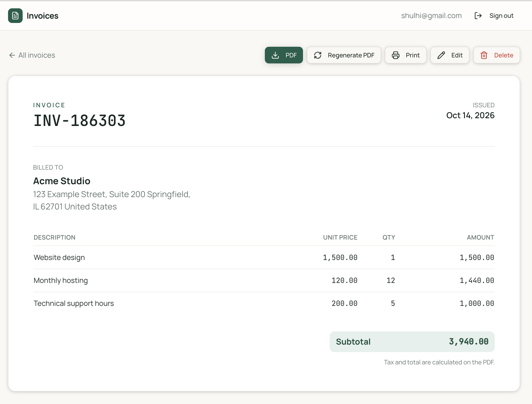Click the AMOUNT column header
Screen dimensions: 532x404
pos(480,237)
